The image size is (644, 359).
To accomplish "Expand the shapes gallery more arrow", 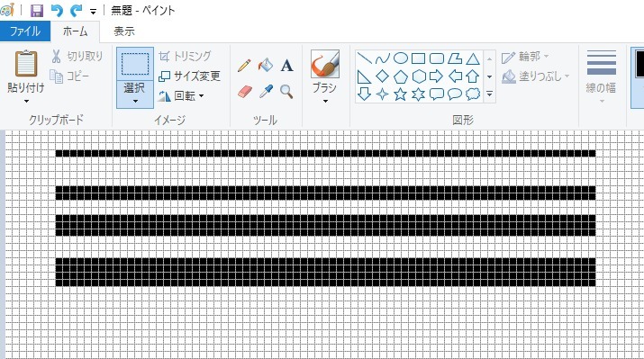I will 489,94.
